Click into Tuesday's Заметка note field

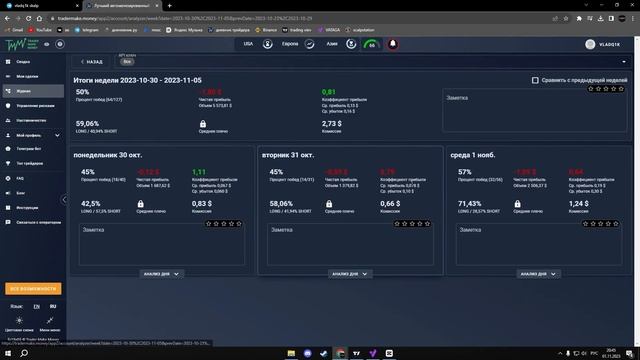350,245
